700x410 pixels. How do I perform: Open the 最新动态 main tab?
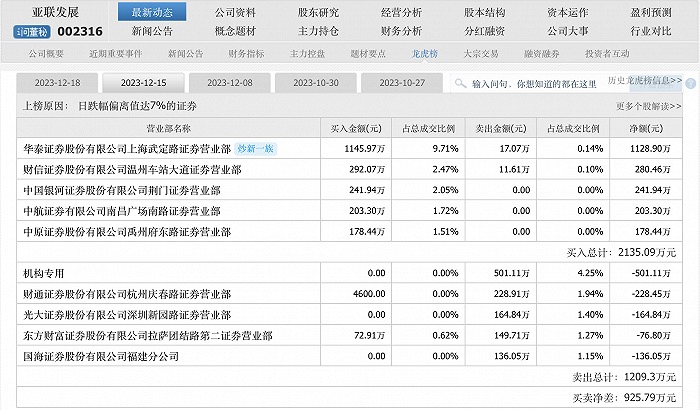tap(152, 12)
